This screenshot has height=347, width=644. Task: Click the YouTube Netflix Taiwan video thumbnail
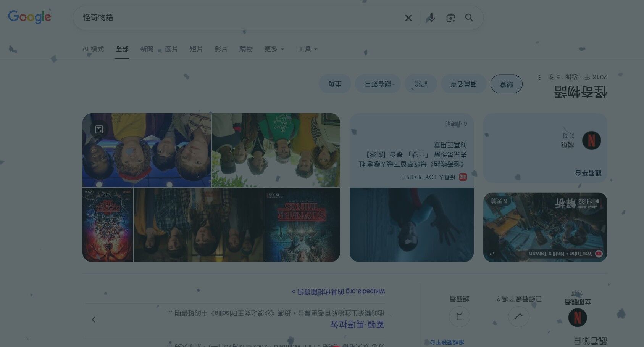[545, 227]
